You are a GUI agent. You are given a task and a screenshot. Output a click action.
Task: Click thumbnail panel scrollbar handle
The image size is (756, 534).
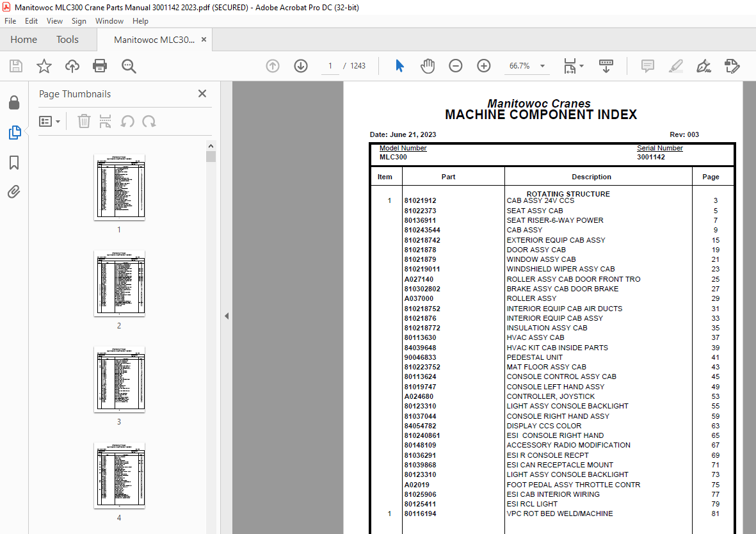coord(211,156)
